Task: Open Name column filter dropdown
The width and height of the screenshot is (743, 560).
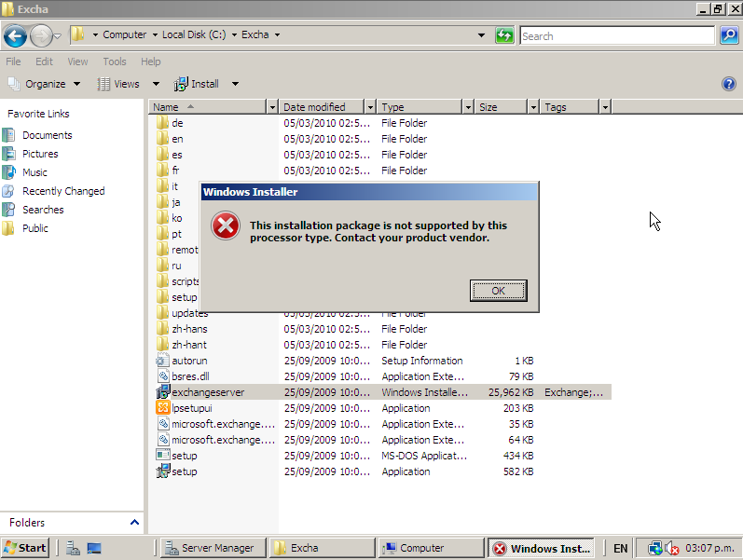Action: (x=272, y=107)
